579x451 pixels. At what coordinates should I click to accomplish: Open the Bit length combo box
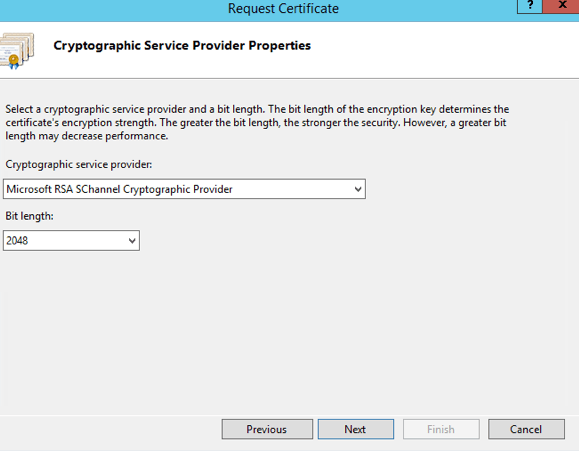pyautogui.click(x=71, y=241)
